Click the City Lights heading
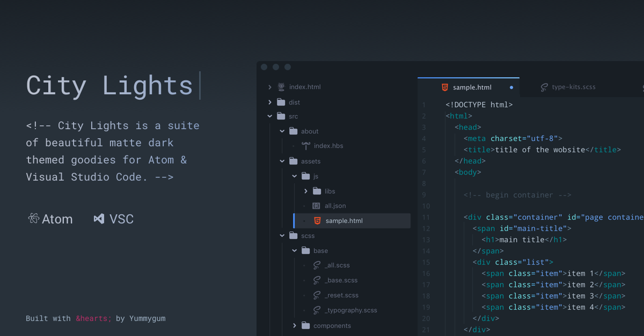644x336 pixels. click(109, 86)
